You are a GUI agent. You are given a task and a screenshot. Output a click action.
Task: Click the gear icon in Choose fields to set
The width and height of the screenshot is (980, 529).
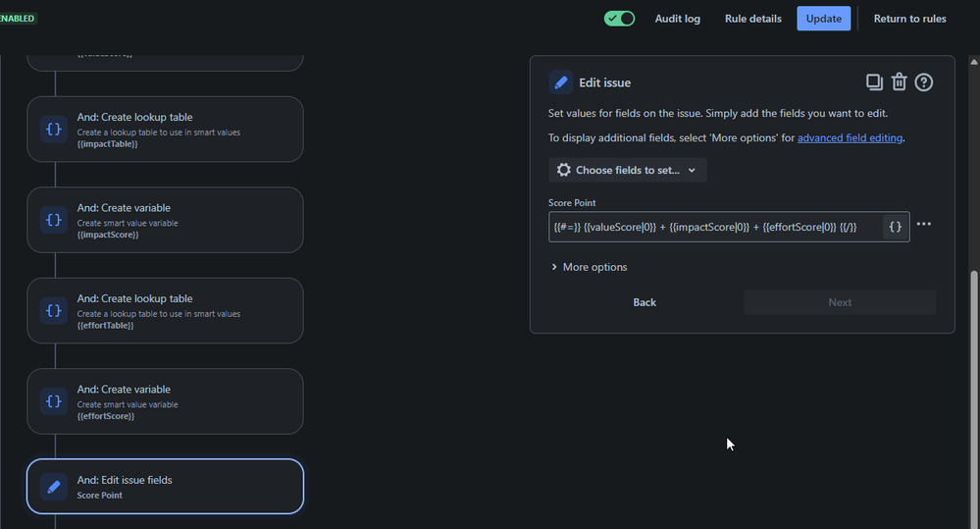564,170
